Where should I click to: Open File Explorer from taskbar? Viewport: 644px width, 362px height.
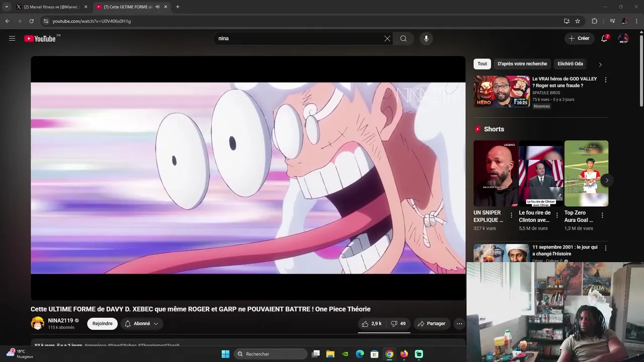point(331,354)
